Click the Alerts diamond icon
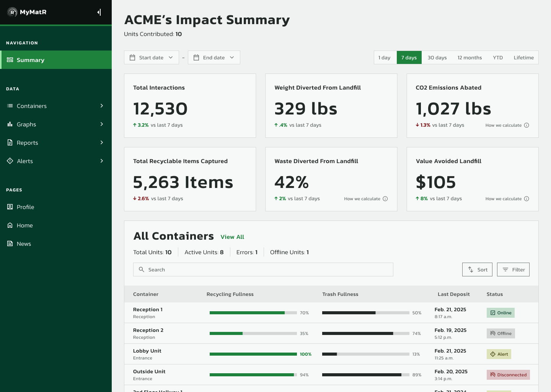 10,161
